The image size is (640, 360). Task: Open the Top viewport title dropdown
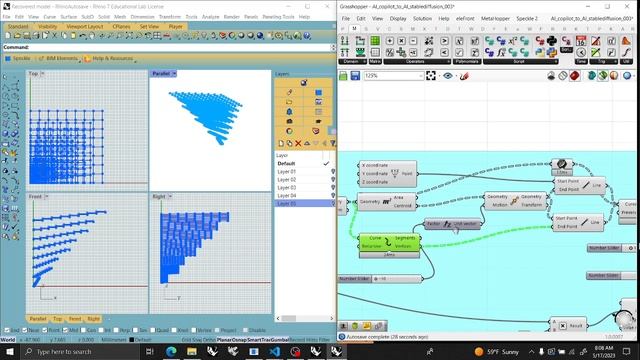pyautogui.click(x=42, y=74)
